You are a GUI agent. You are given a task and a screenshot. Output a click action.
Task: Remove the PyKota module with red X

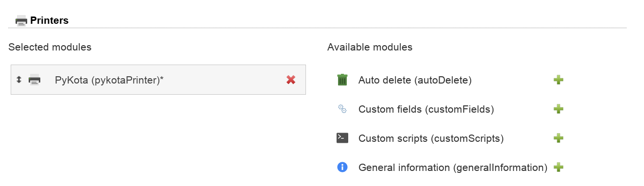[x=291, y=80]
